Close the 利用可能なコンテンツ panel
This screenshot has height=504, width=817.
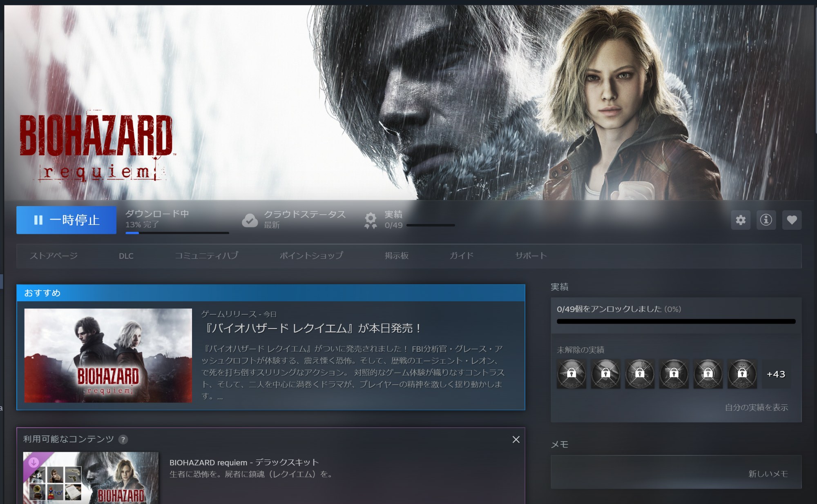pyautogui.click(x=516, y=440)
